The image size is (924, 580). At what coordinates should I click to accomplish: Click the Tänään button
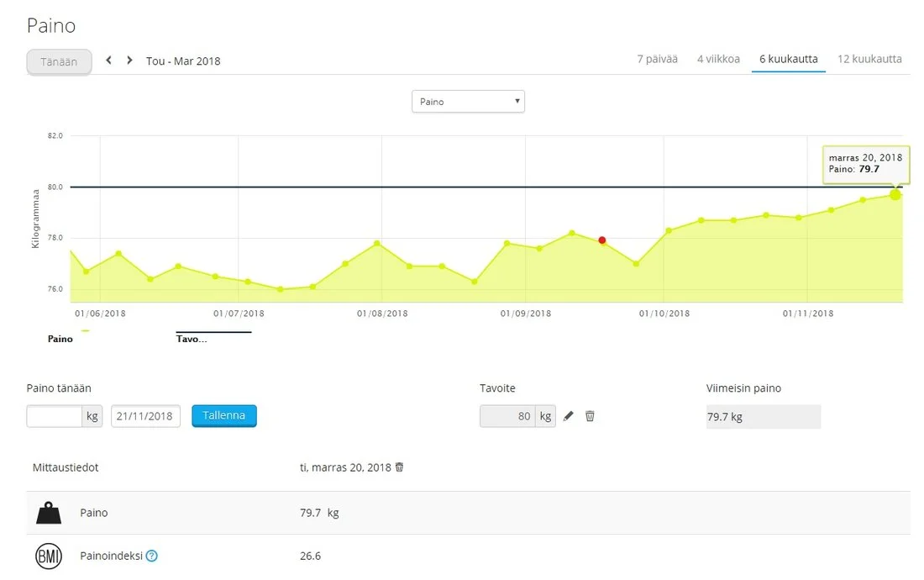59,61
